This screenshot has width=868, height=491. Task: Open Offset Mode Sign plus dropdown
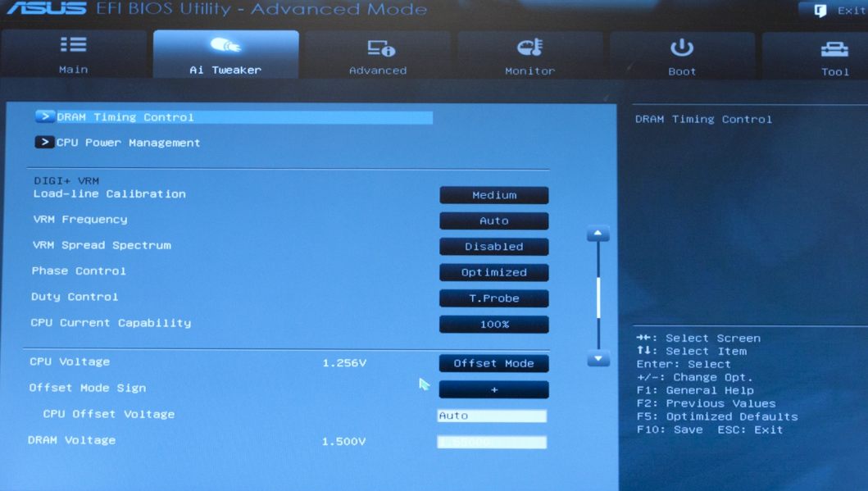[493, 389]
